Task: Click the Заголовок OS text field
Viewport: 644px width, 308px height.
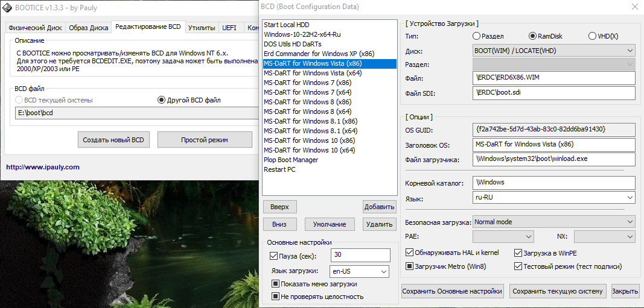Action: (554, 145)
